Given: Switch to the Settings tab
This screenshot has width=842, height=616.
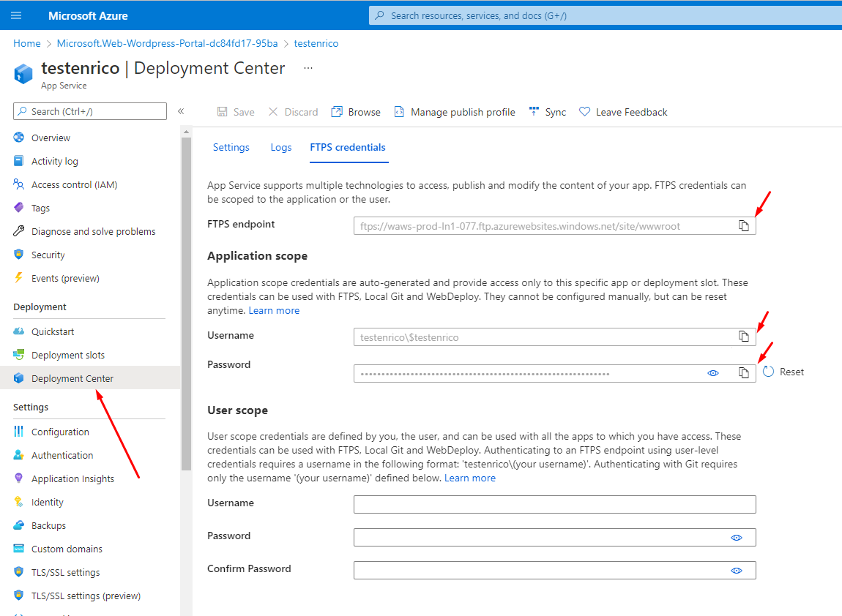Looking at the screenshot, I should pos(231,147).
